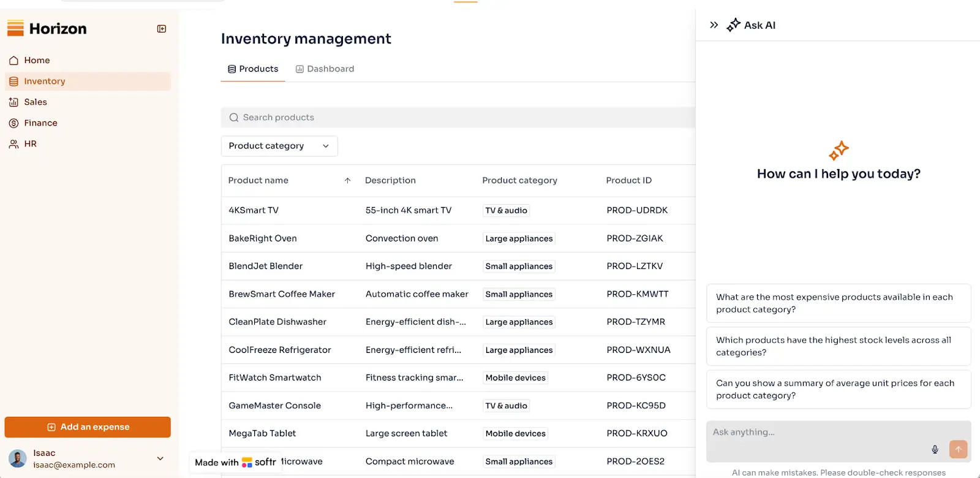The height and width of the screenshot is (478, 980).
Task: Expand the user account menu chevron
Action: 160,458
